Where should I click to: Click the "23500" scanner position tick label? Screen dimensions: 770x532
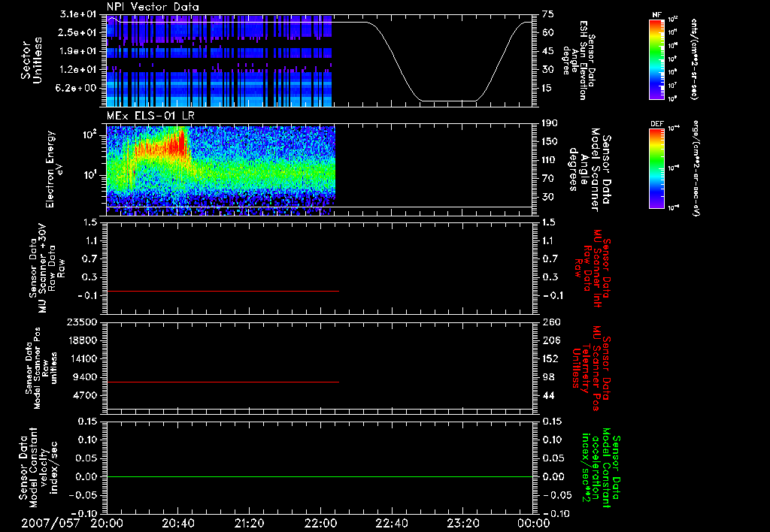point(81,322)
